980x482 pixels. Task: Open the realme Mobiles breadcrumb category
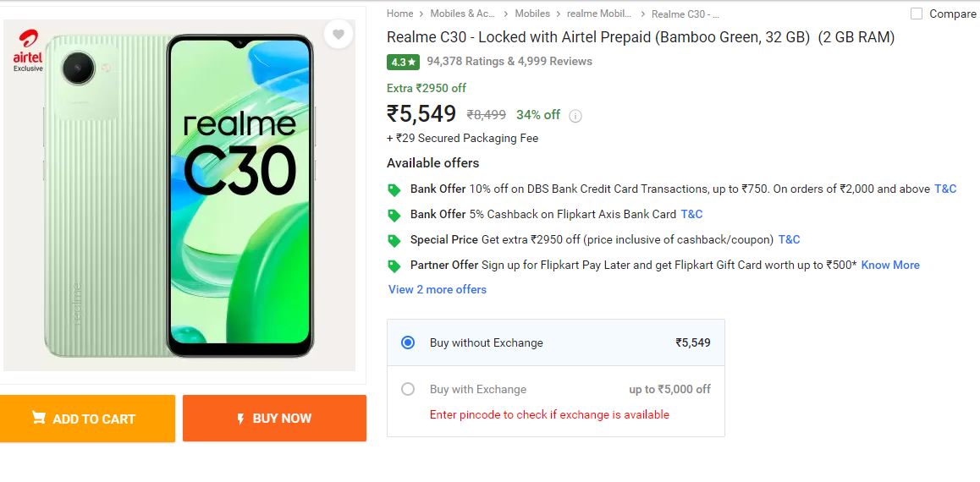click(x=599, y=14)
